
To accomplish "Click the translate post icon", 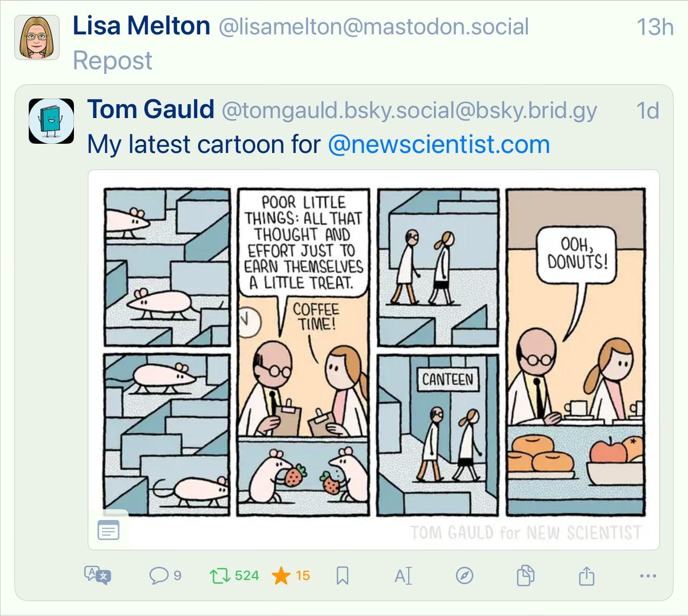I will pyautogui.click(x=98, y=575).
